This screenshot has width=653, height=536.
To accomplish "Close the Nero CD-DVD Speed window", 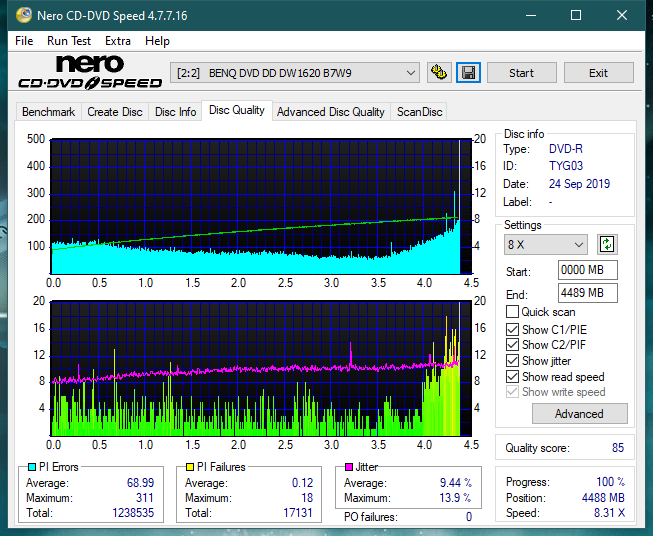I will click(x=622, y=15).
